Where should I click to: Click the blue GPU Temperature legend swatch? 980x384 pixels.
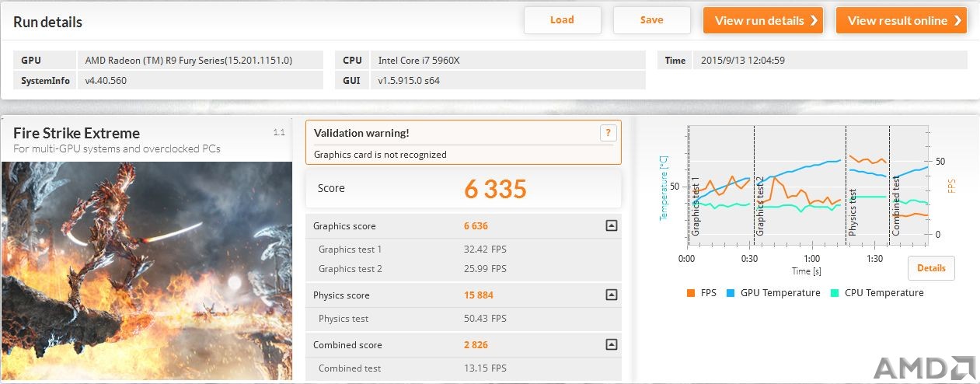pyautogui.click(x=731, y=293)
